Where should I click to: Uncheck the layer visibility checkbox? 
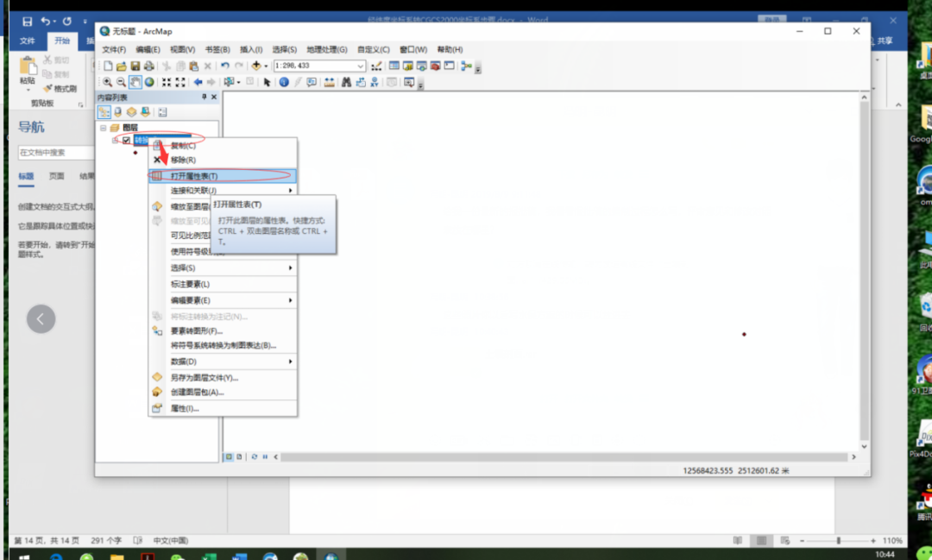[126, 140]
